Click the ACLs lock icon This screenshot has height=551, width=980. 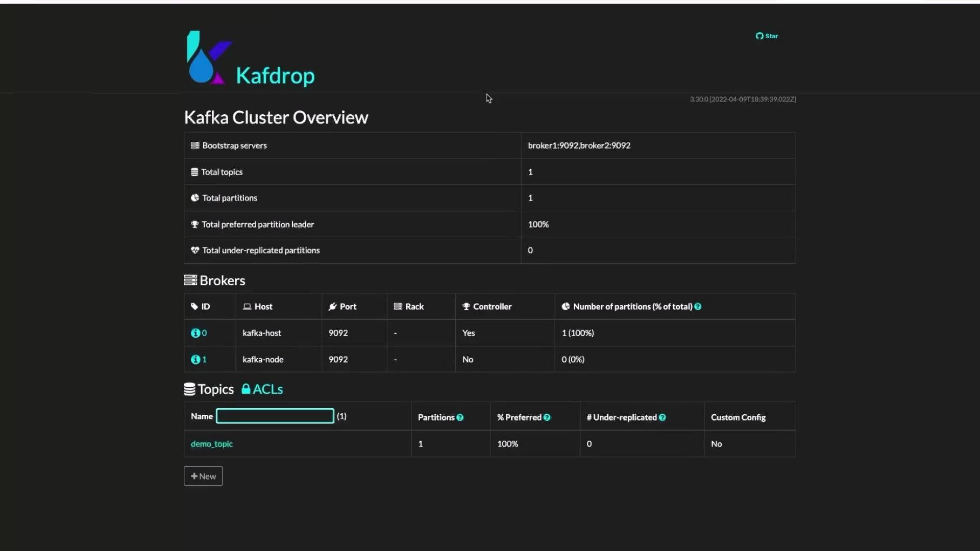point(246,389)
